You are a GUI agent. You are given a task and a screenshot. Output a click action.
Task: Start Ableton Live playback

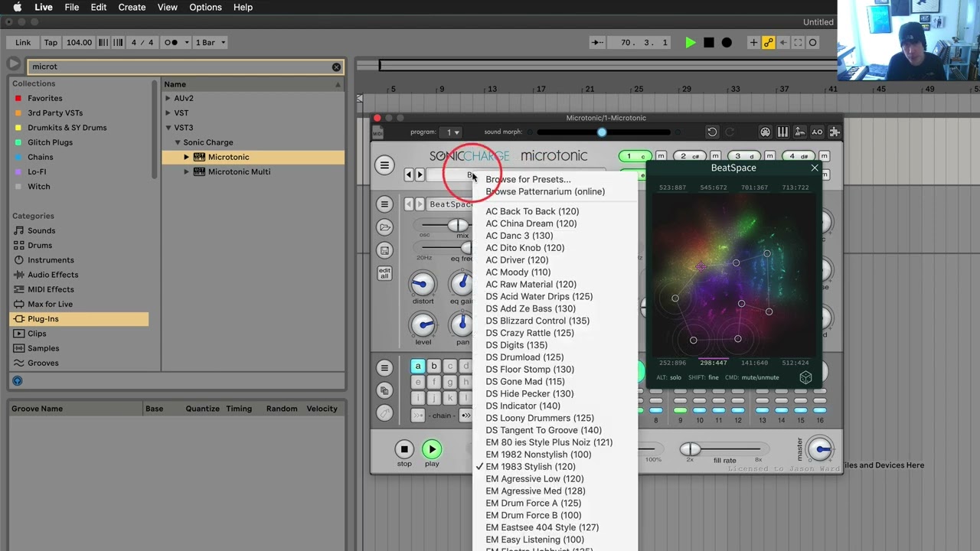(691, 43)
